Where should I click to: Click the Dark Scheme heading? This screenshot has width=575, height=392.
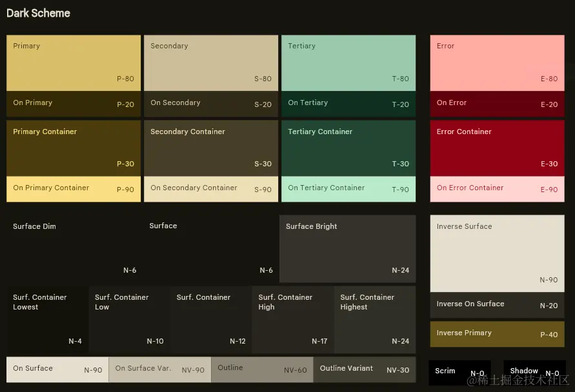point(38,13)
